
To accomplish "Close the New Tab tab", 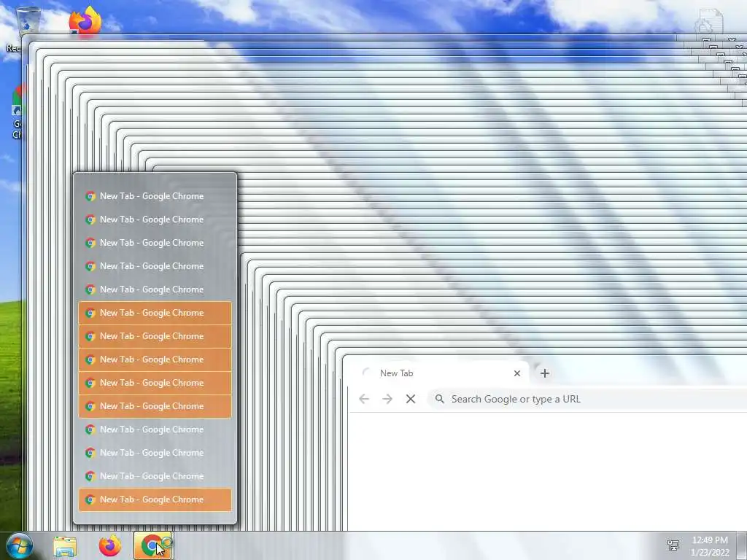I will point(517,373).
